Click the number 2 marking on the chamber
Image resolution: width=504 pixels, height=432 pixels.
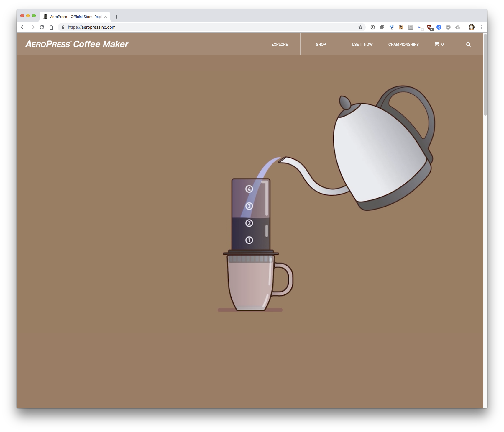(249, 223)
